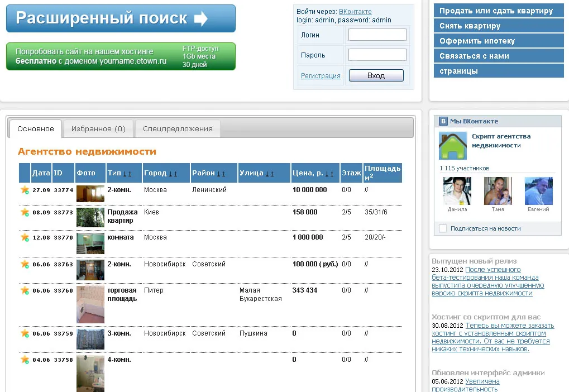The image size is (569, 392).
Task: Click the price 10 000 000 cell
Action: click(x=310, y=190)
